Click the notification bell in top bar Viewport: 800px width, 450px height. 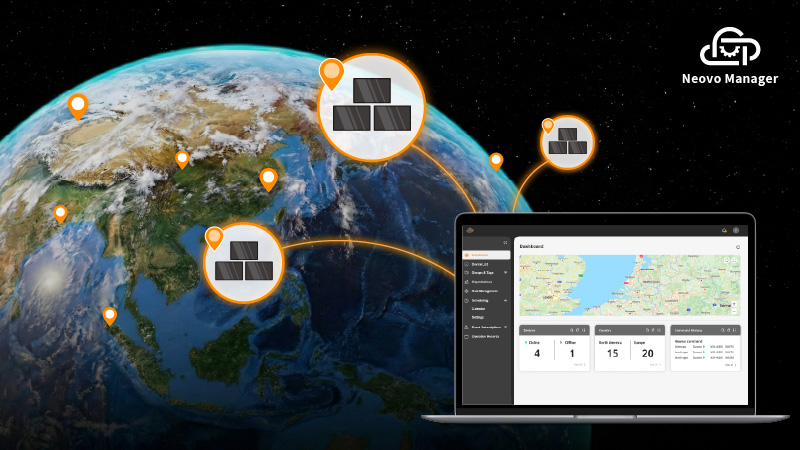tap(724, 230)
